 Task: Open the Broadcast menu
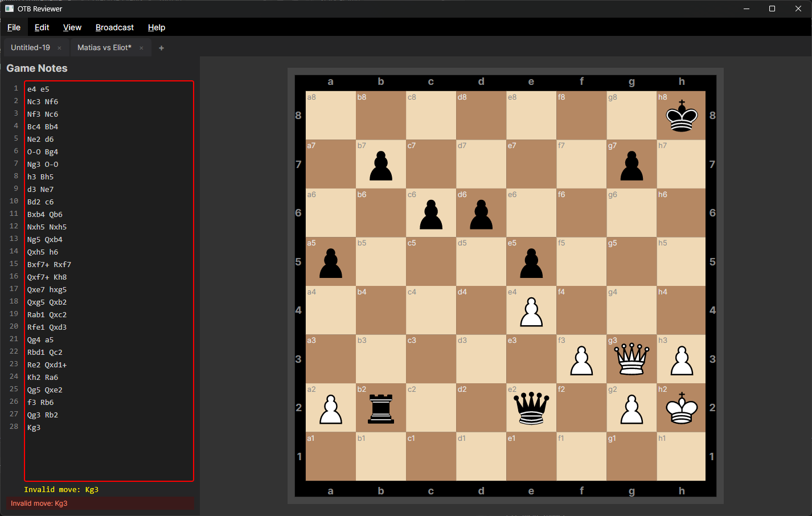coord(114,27)
